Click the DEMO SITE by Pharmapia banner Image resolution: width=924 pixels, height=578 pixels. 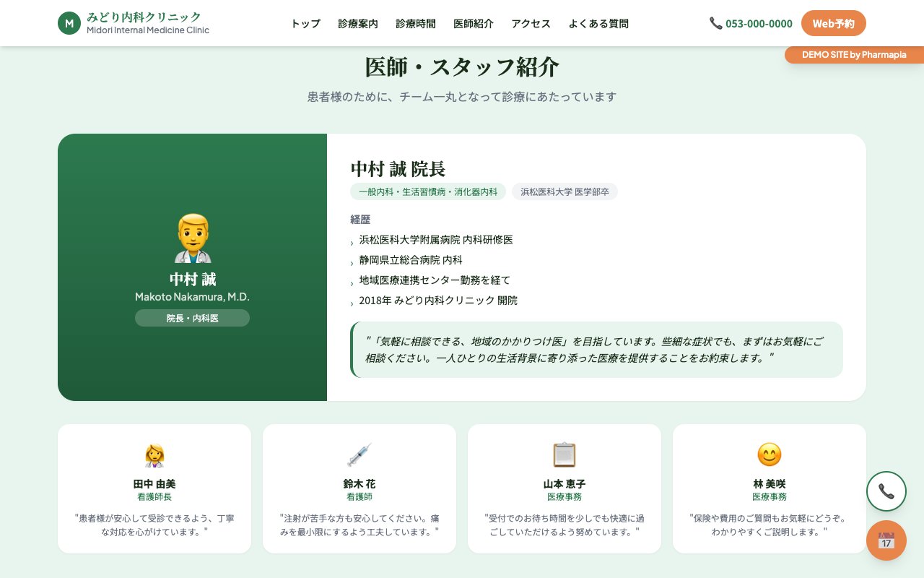854,55
